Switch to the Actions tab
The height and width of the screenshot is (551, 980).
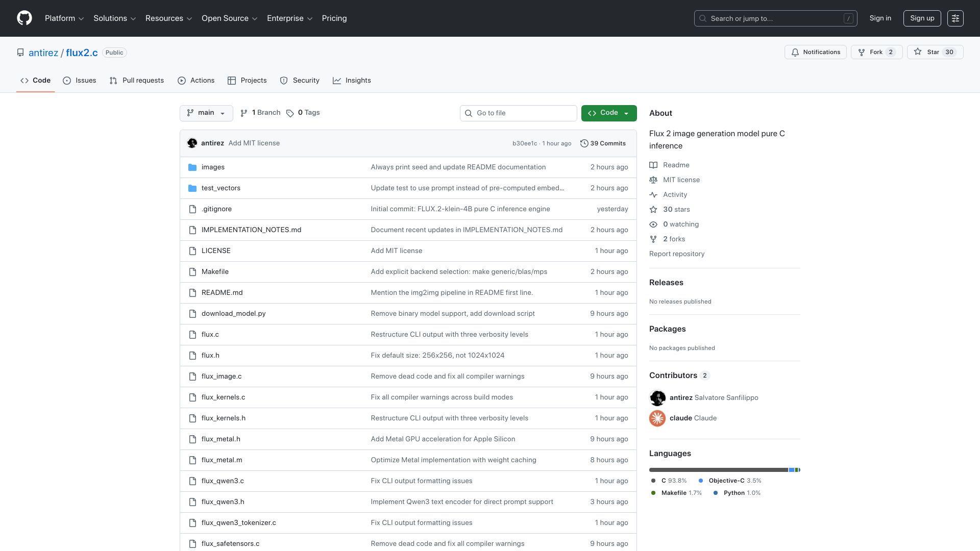(196, 81)
